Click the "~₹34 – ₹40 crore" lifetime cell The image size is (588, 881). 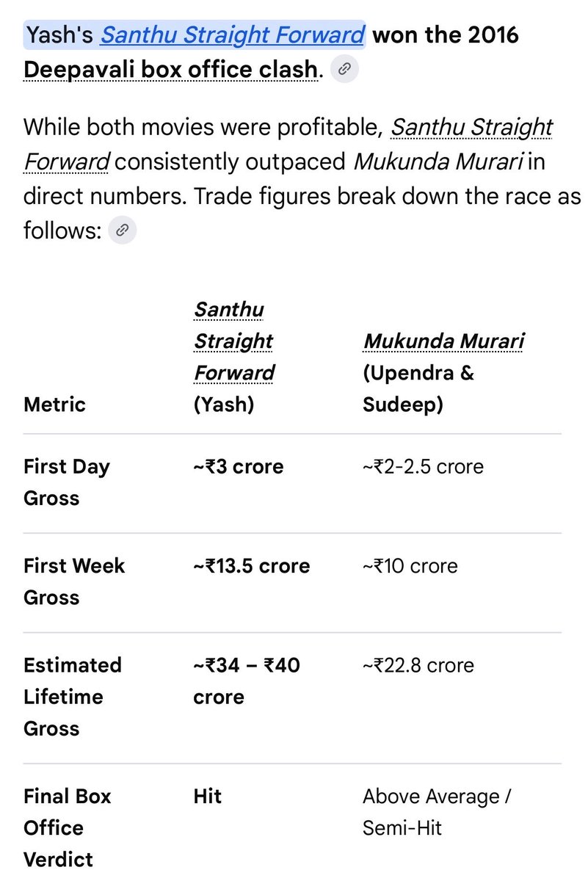(247, 681)
